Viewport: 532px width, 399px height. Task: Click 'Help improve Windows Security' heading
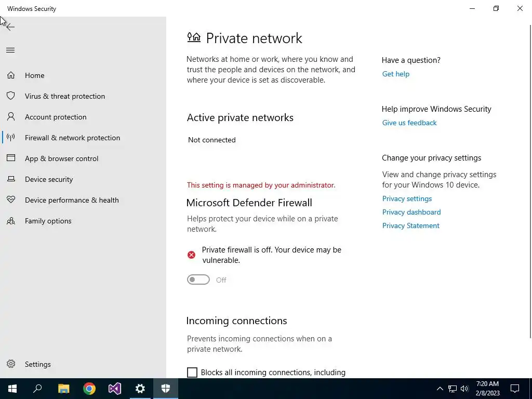click(x=436, y=109)
